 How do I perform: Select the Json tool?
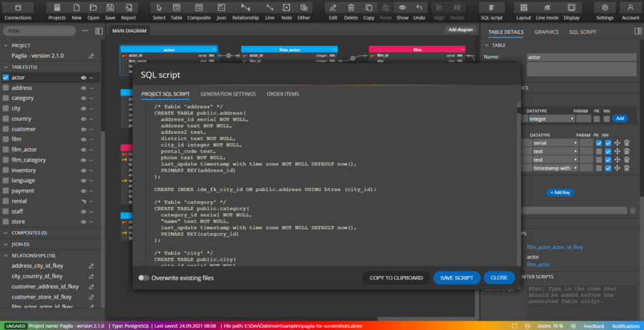221,11
